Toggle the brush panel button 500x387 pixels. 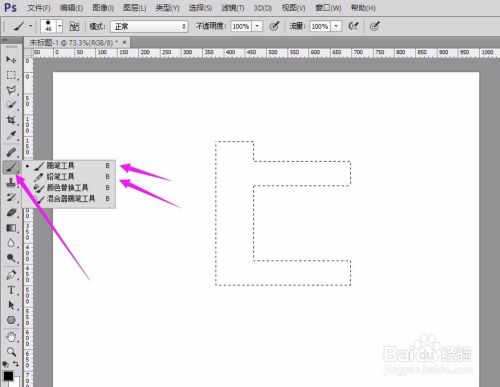(74, 26)
